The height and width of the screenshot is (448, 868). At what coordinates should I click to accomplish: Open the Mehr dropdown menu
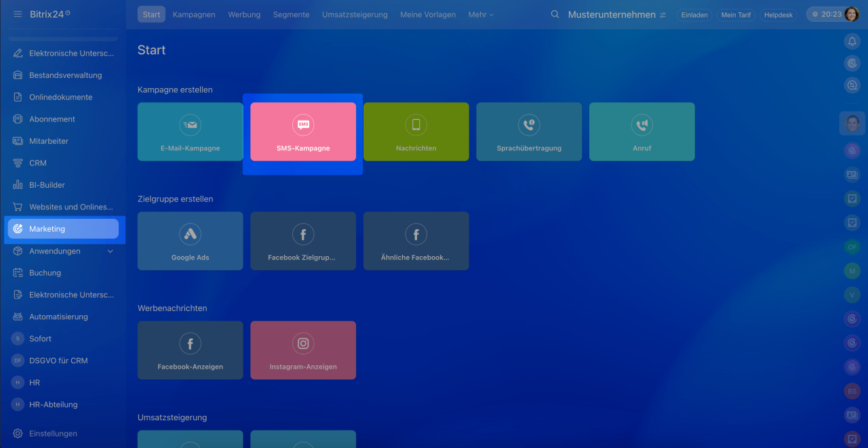[x=481, y=14]
